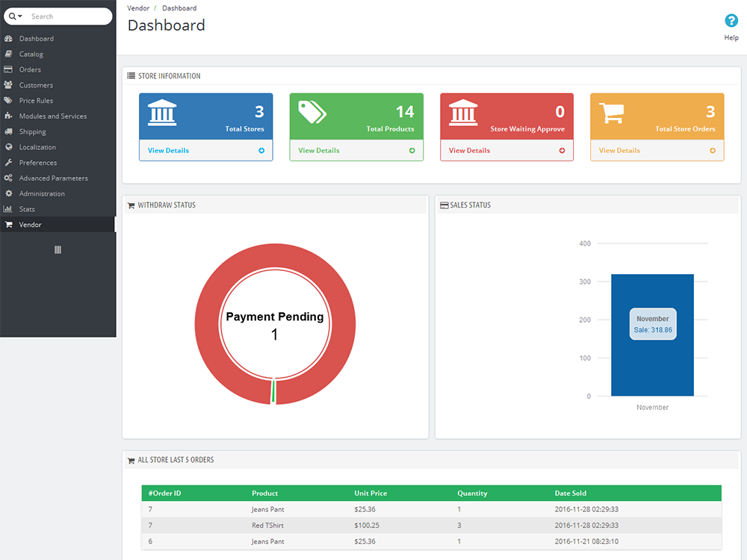
Task: View Details of Total Stores
Action: pos(168,151)
